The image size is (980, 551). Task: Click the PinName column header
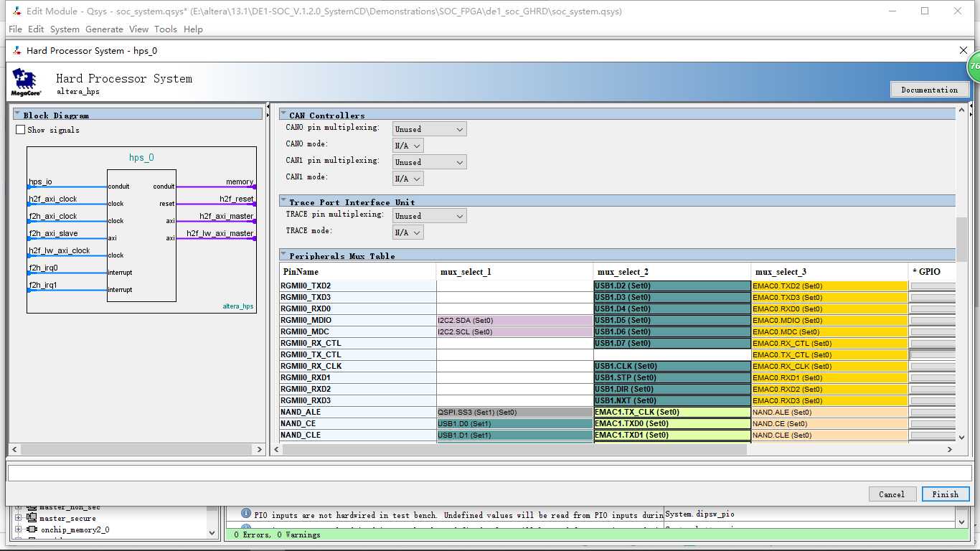coord(358,272)
